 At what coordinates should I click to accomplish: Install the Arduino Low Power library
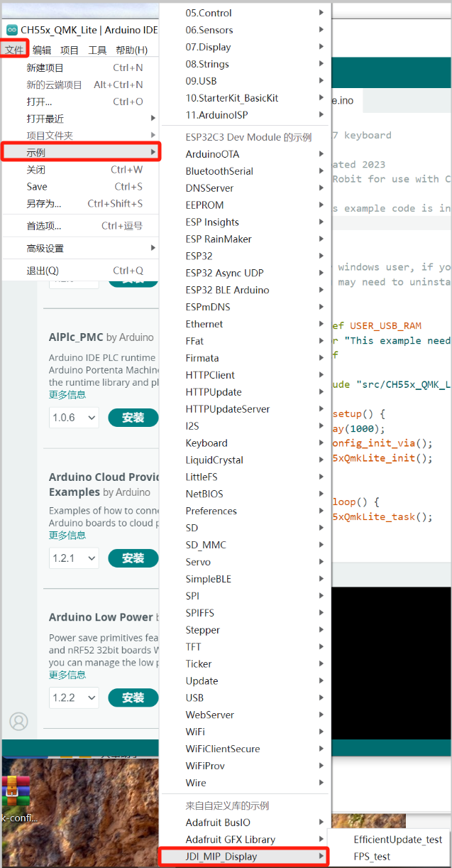coord(133,698)
